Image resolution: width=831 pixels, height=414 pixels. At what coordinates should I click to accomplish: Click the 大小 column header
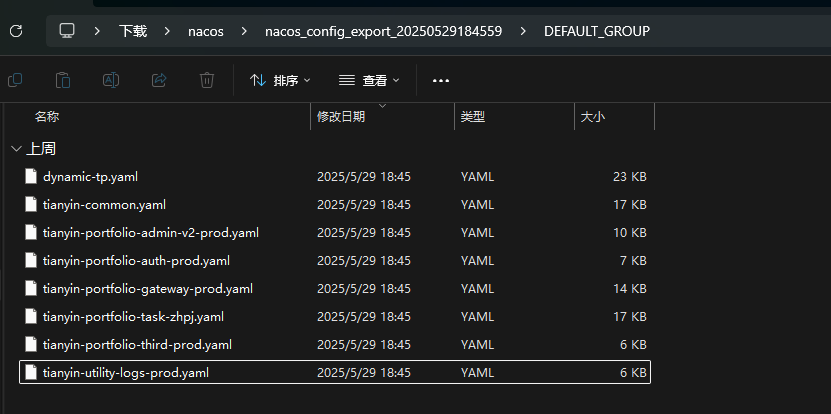591,117
